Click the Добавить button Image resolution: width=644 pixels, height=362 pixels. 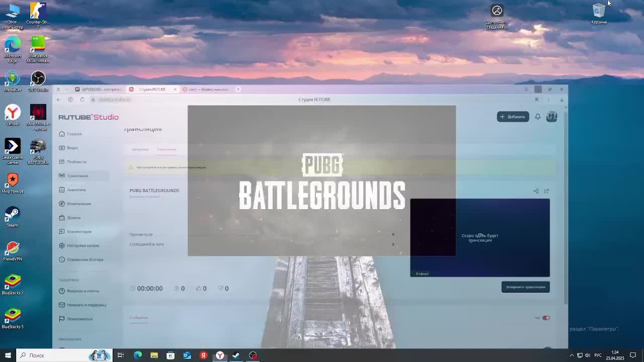click(x=513, y=117)
